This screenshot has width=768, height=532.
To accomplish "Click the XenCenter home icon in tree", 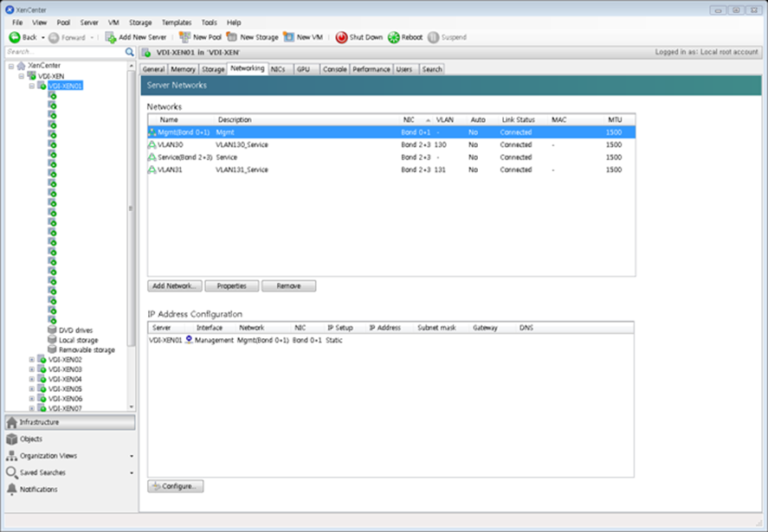I will 21,66.
